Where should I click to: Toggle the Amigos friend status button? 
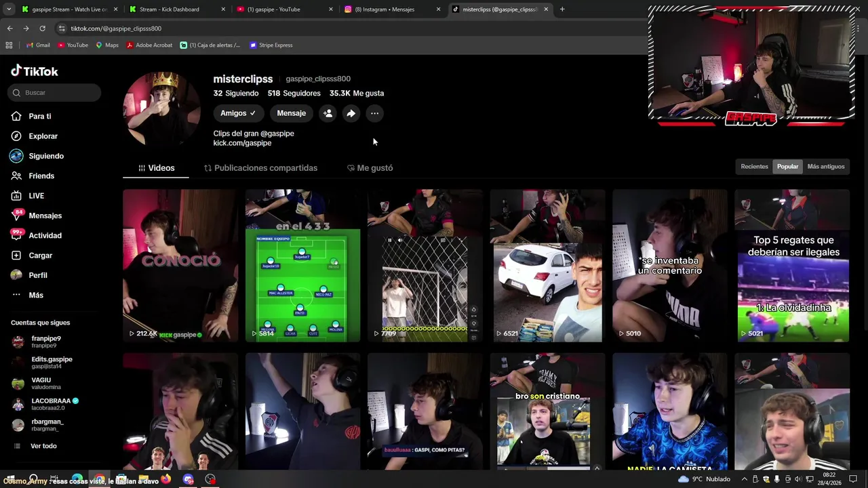[x=238, y=113]
